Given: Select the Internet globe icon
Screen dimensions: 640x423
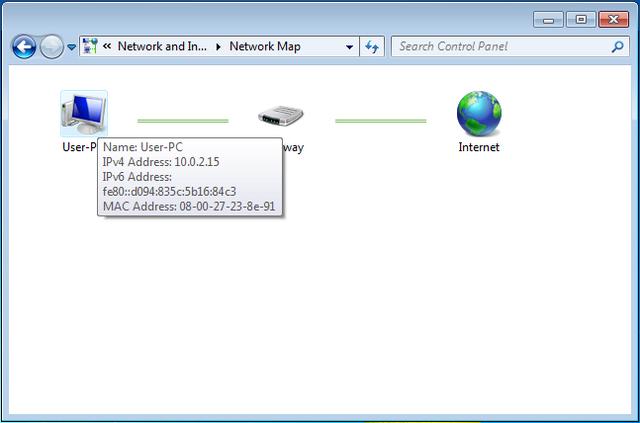Looking at the screenshot, I should point(479,114).
